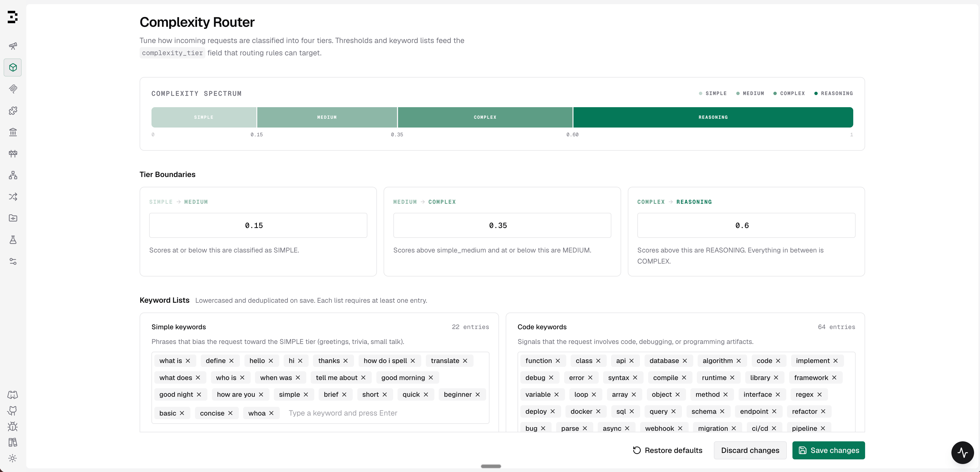Click the complexity_tier code label
The image size is (980, 472).
[172, 53]
